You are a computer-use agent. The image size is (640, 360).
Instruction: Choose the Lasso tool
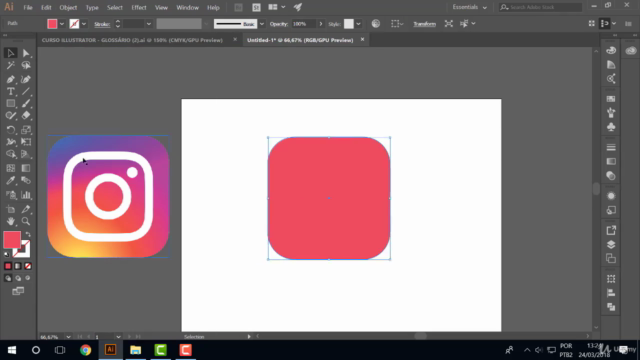(x=26, y=65)
